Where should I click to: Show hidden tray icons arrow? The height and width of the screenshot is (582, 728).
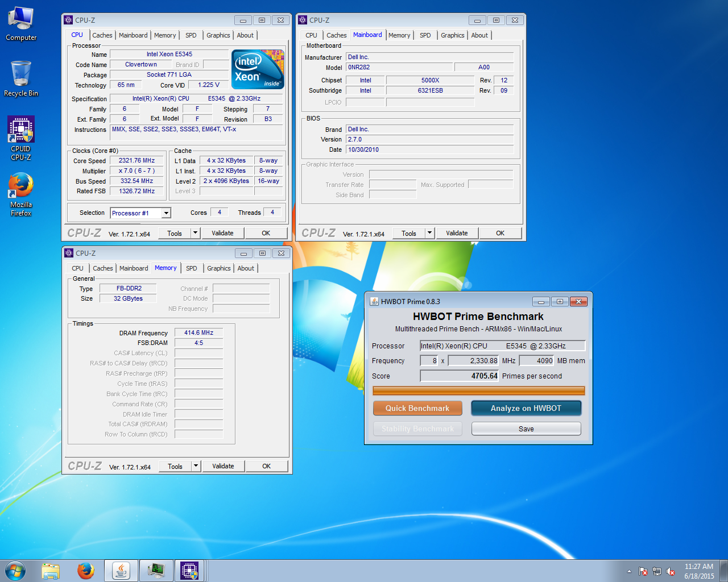[x=629, y=571]
